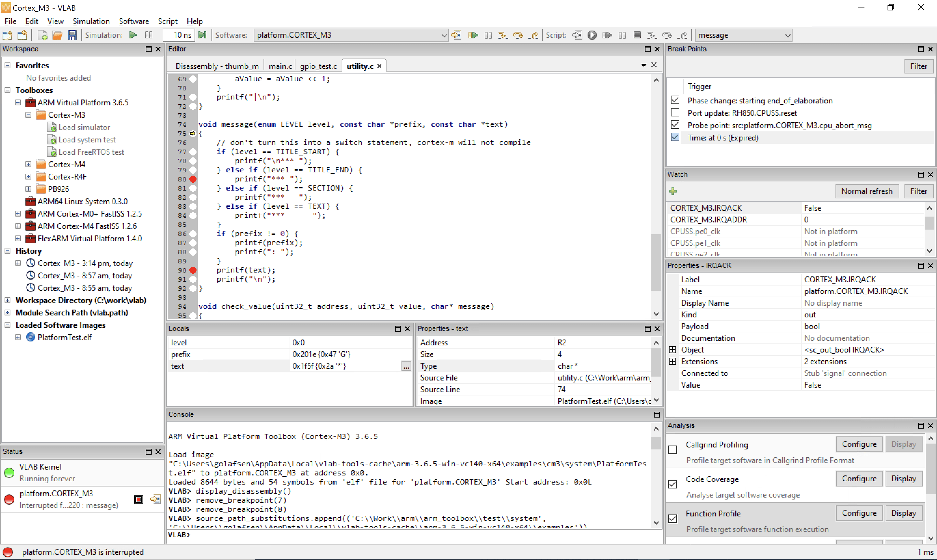
Task: Click the orange open folder toolbar icon
Action: tap(57, 35)
